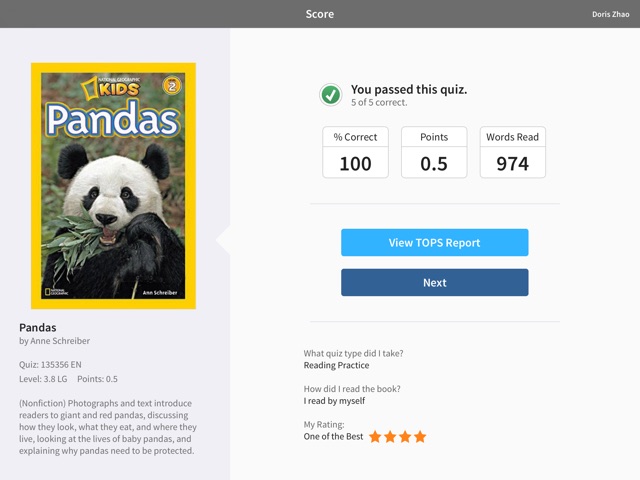This screenshot has height=480, width=640.
Task: Click the level 2 badge on book cover
Action: point(172,85)
